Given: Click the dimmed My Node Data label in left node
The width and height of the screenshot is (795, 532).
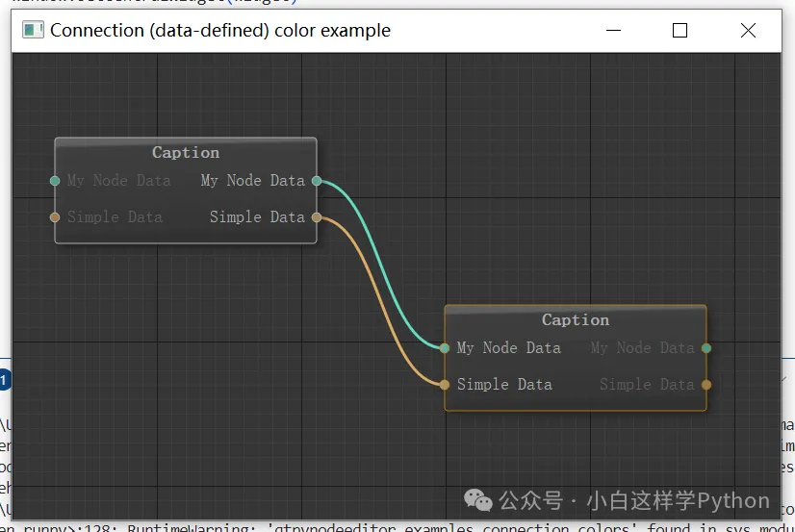Looking at the screenshot, I should click(118, 180).
